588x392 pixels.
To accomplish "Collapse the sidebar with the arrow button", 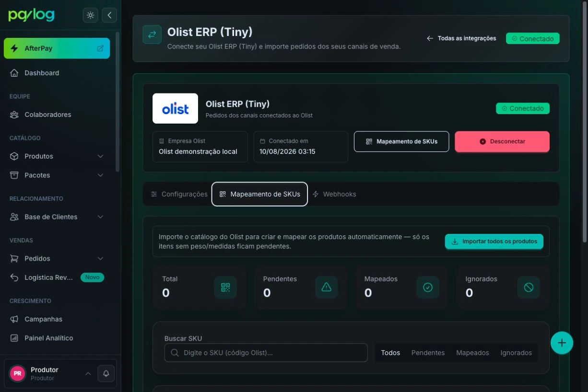I will pos(109,15).
